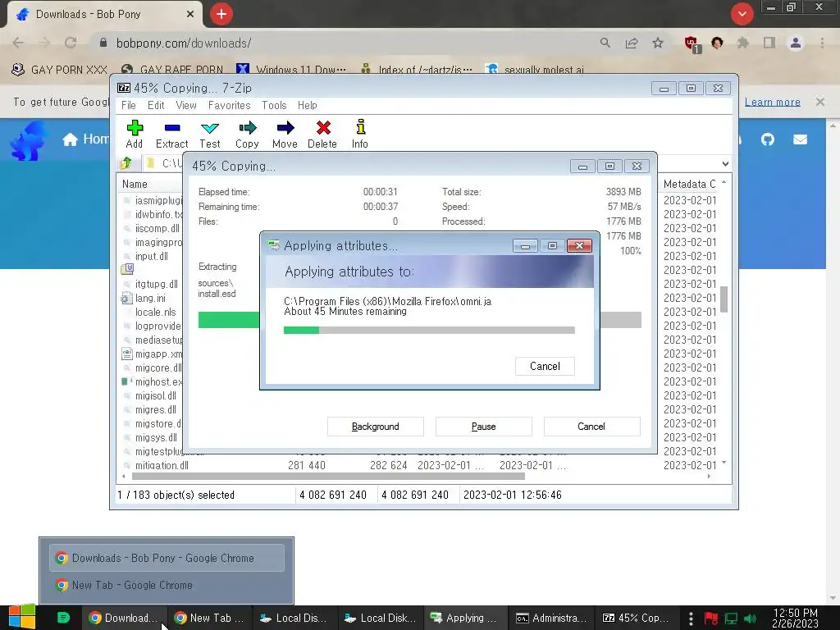Select migcore.dll in the file list

pyautogui.click(x=158, y=368)
